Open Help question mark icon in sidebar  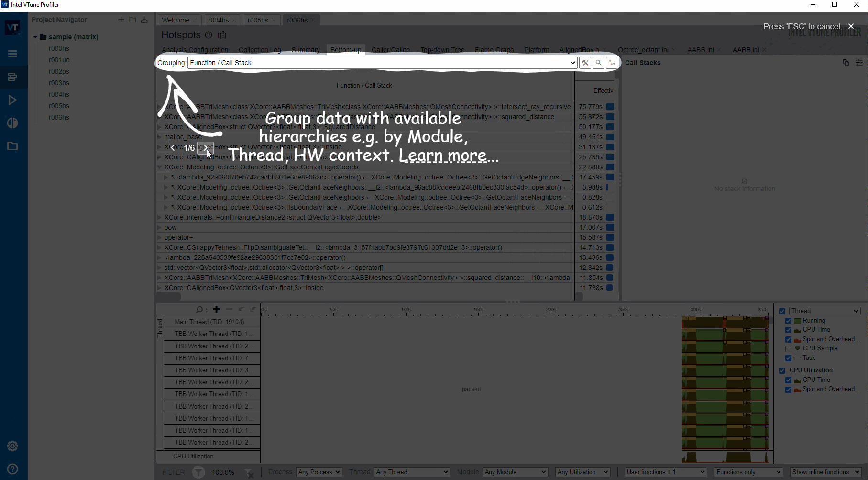coord(12,469)
